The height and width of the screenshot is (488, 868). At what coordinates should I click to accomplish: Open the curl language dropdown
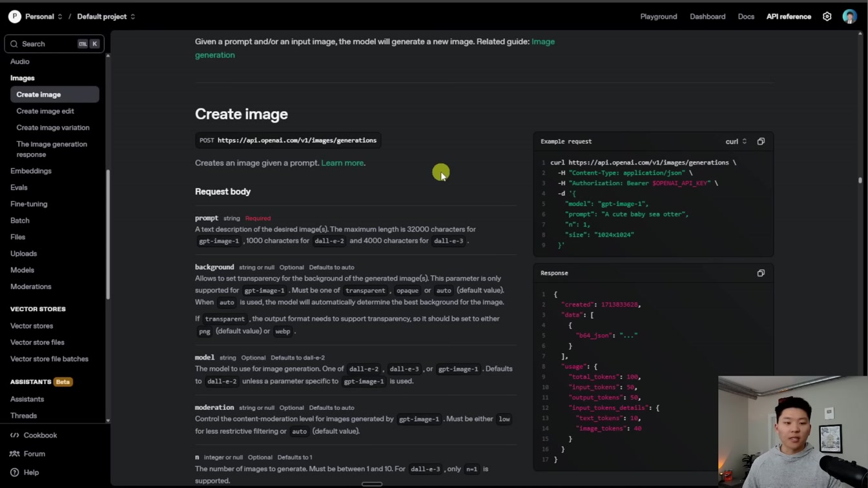[736, 141]
